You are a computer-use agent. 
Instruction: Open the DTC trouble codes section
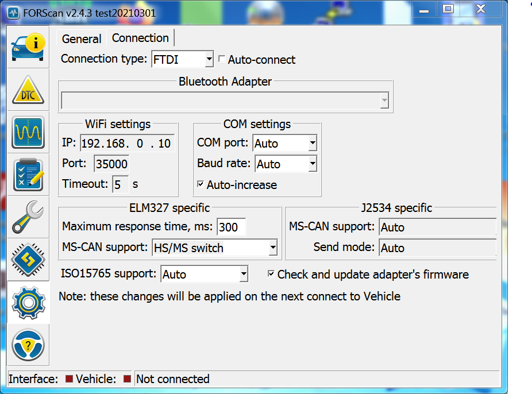click(28, 90)
